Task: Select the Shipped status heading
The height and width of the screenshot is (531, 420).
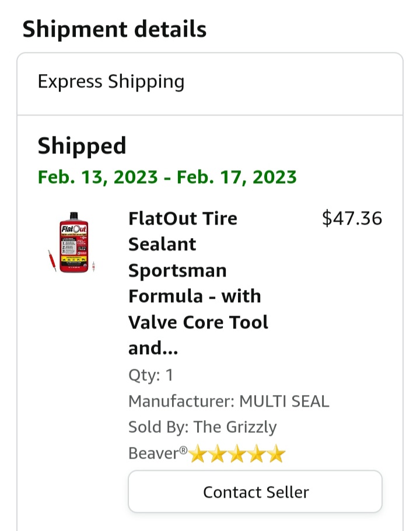Action: (82, 146)
